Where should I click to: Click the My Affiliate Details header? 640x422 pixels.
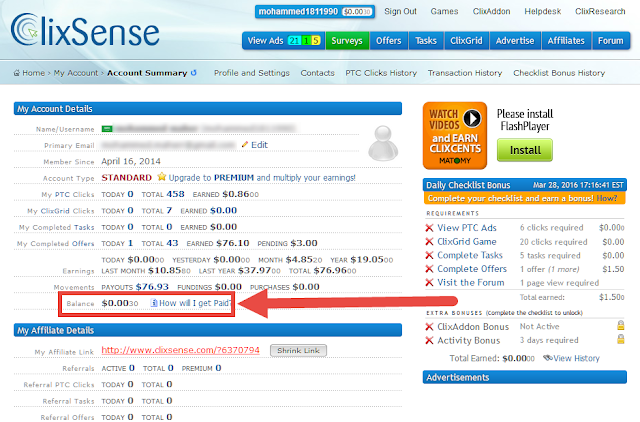pos(208,330)
